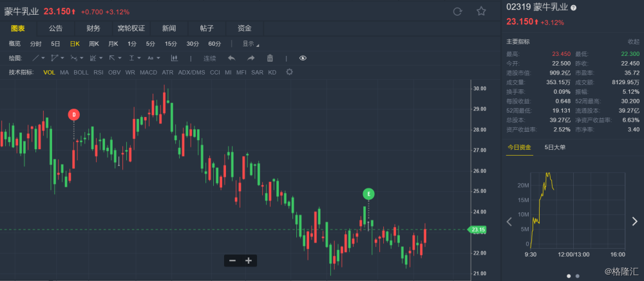Click the red D dividend marker
Viewport: 644px width, 281px height.
(x=74, y=115)
